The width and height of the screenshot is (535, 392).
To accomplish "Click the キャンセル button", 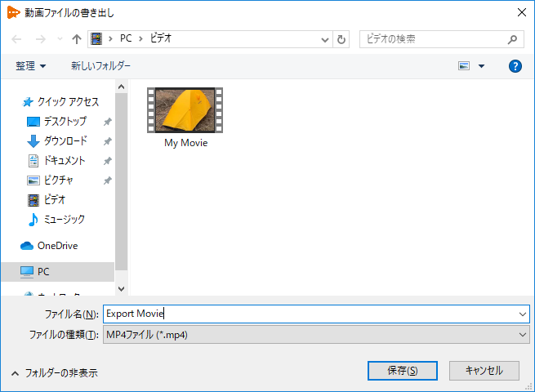I will [x=484, y=371].
